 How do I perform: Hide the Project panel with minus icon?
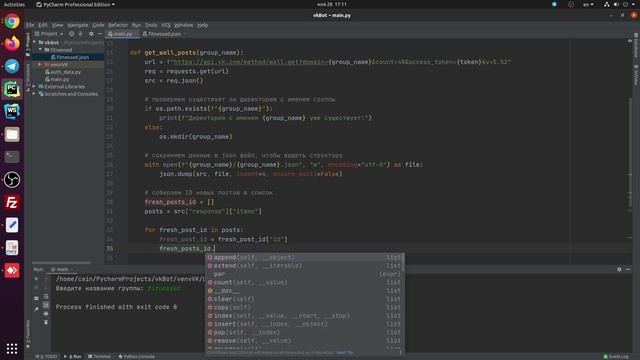pos(100,34)
